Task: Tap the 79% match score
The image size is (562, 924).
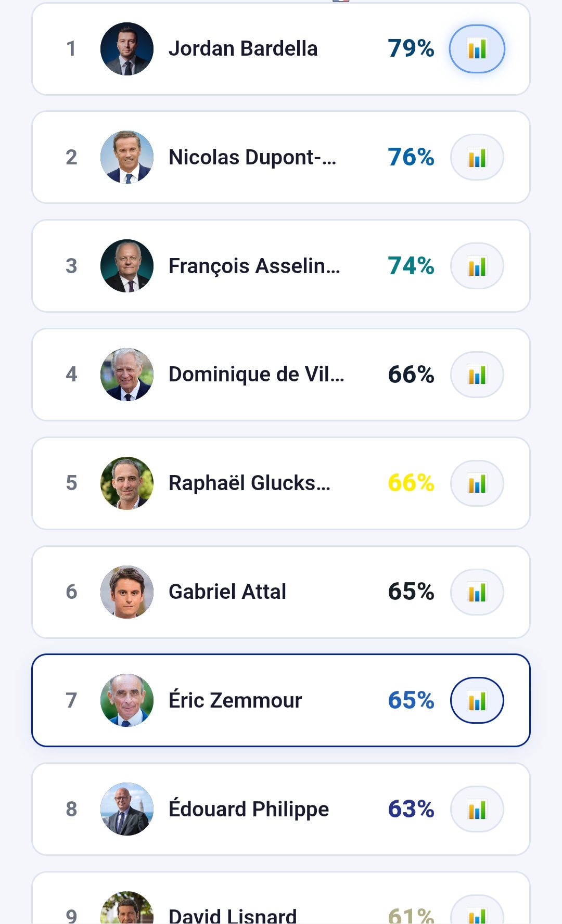Action: pyautogui.click(x=411, y=49)
